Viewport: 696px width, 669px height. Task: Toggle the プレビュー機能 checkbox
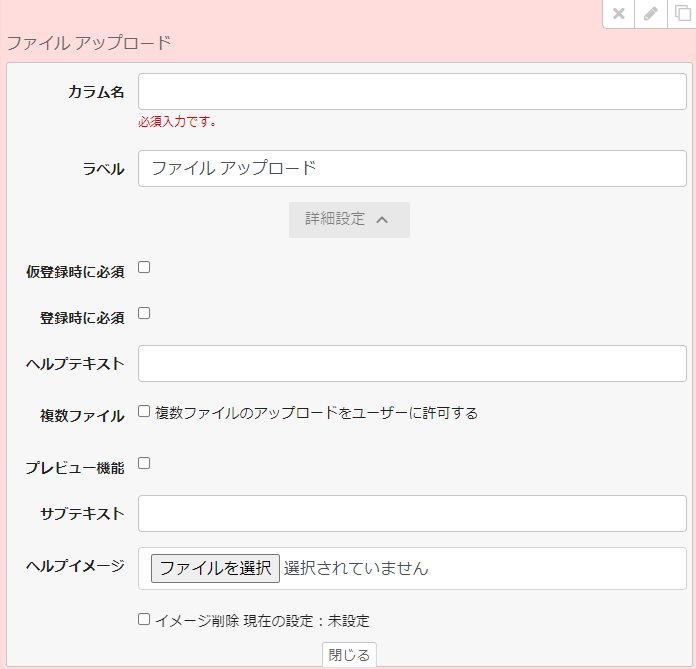pos(144,463)
